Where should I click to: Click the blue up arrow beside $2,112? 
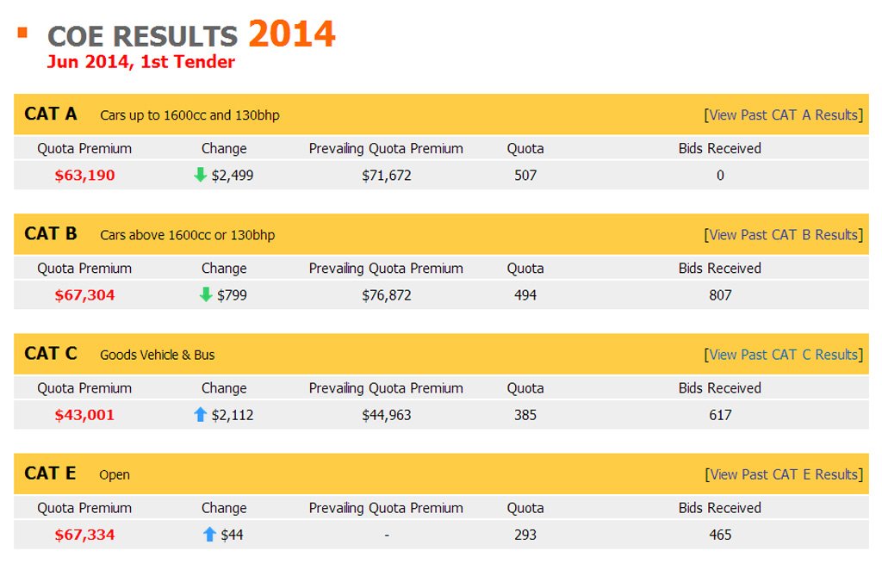200,414
